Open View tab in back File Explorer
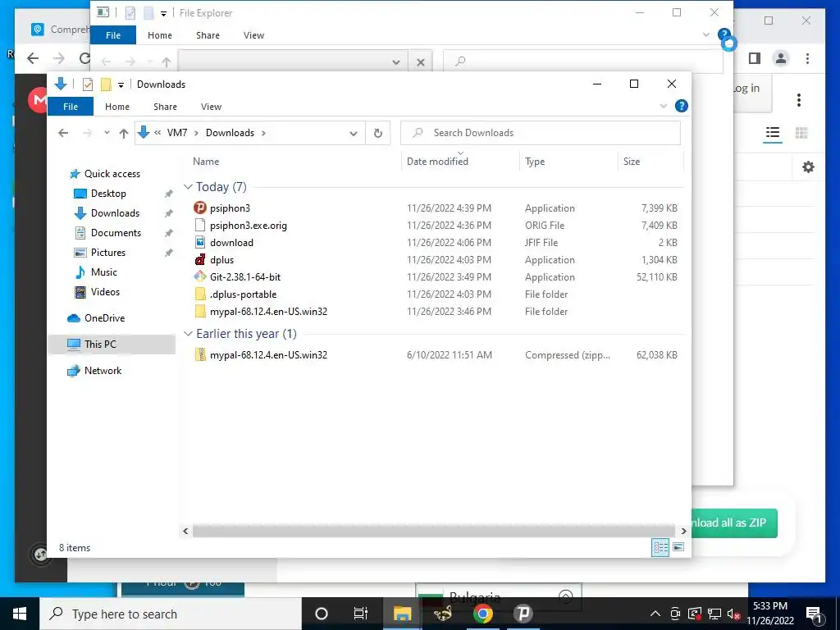The height and width of the screenshot is (630, 840). 253,35
